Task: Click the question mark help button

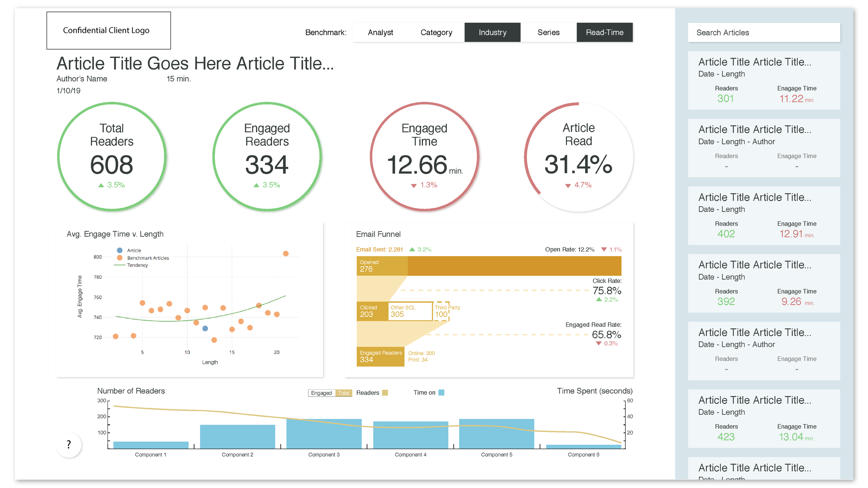Action: [69, 444]
